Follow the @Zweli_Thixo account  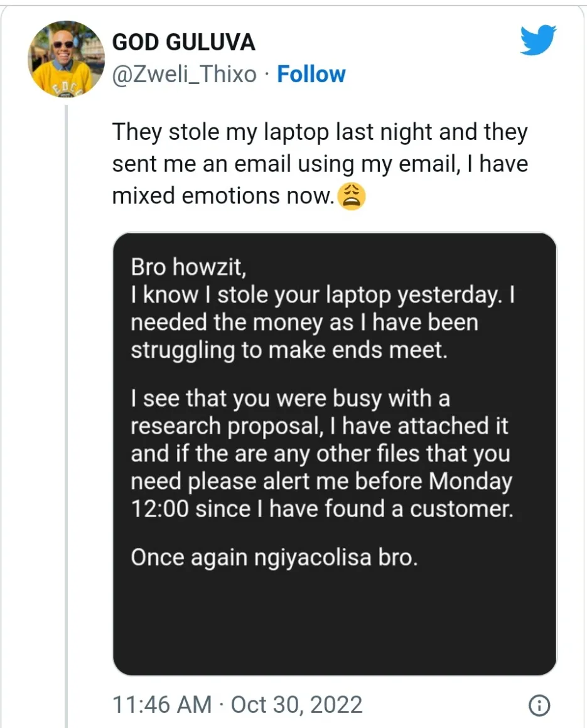[311, 74]
